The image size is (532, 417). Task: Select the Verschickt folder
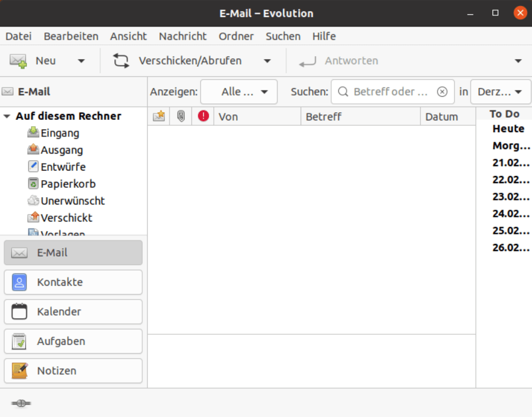pos(67,218)
